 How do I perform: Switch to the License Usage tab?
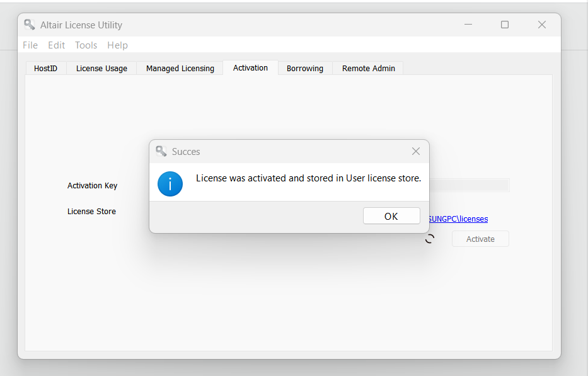(101, 68)
